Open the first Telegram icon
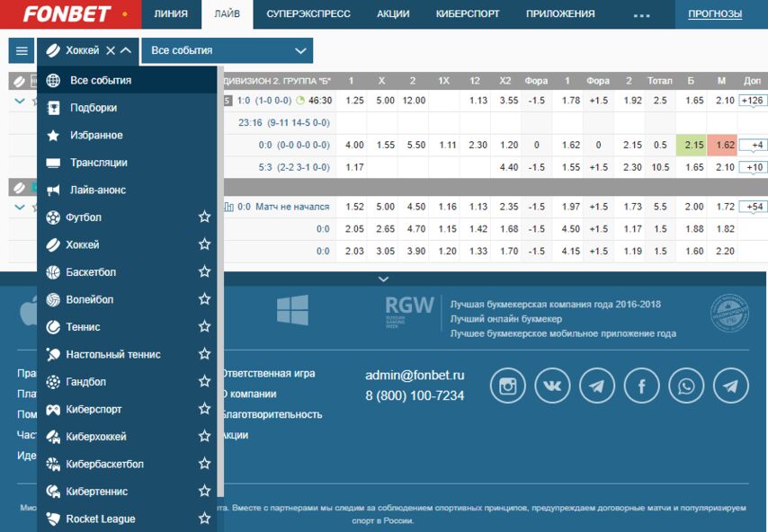This screenshot has width=768, height=532. (x=597, y=386)
